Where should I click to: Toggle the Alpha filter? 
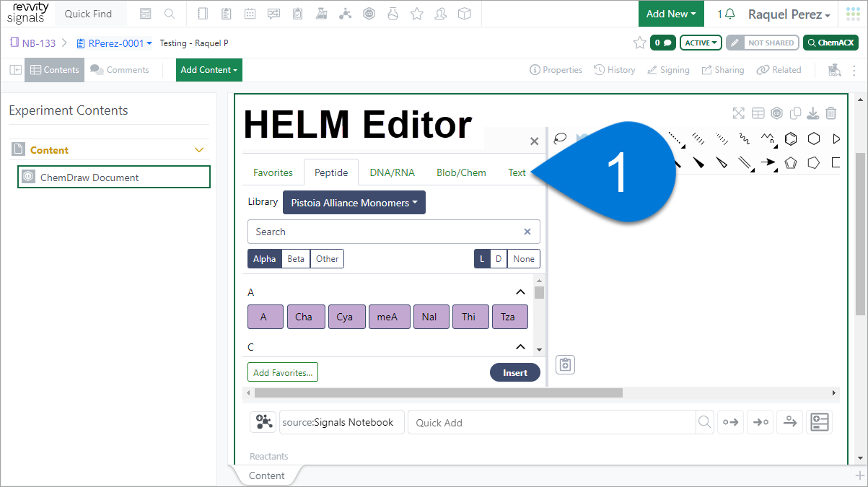point(264,259)
